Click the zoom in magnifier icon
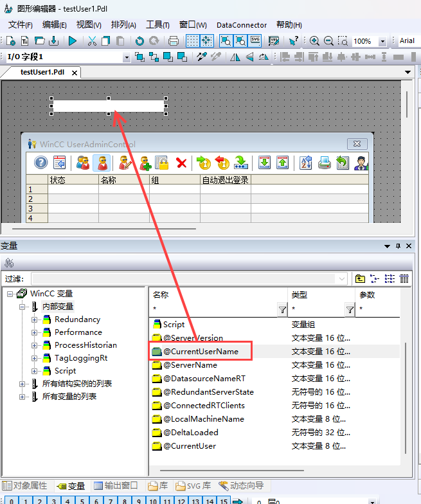Screen dimensions: 421x504 (314, 41)
